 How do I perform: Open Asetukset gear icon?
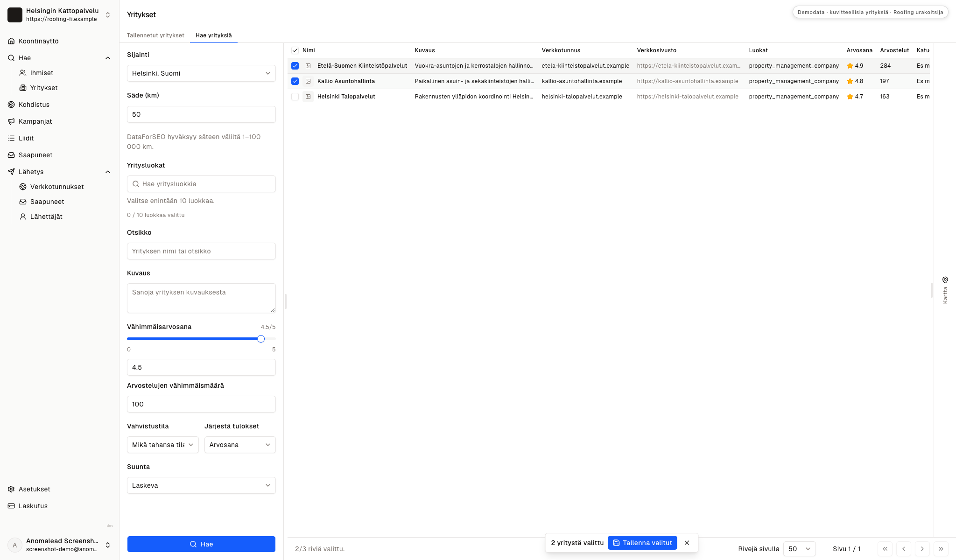(x=11, y=489)
